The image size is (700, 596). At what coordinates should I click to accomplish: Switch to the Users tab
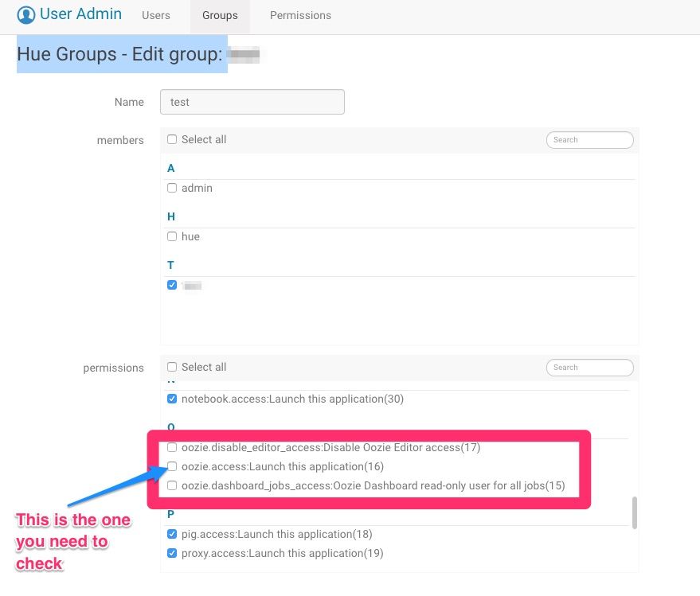156,15
